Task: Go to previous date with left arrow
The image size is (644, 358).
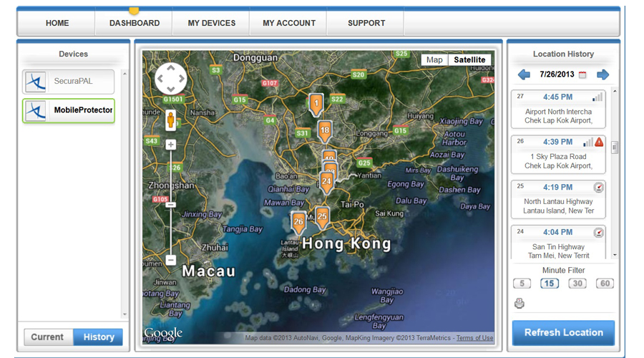Action: pyautogui.click(x=525, y=74)
